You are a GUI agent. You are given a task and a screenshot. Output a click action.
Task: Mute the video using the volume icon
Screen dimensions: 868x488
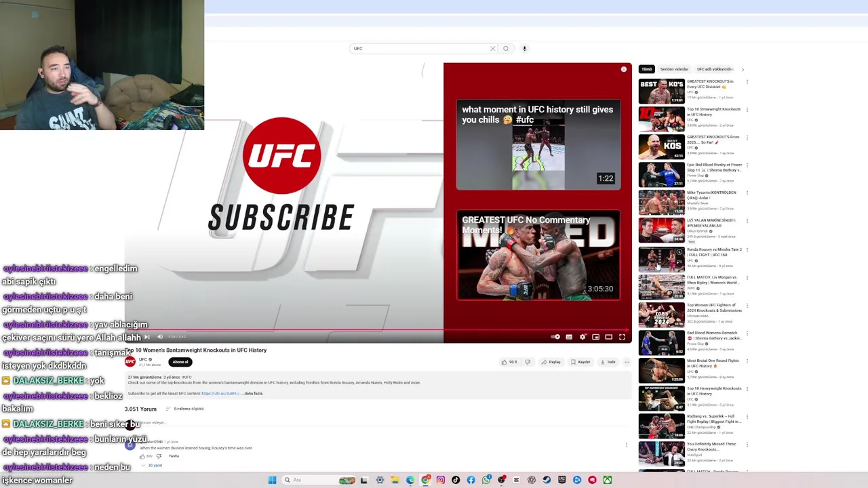click(160, 337)
